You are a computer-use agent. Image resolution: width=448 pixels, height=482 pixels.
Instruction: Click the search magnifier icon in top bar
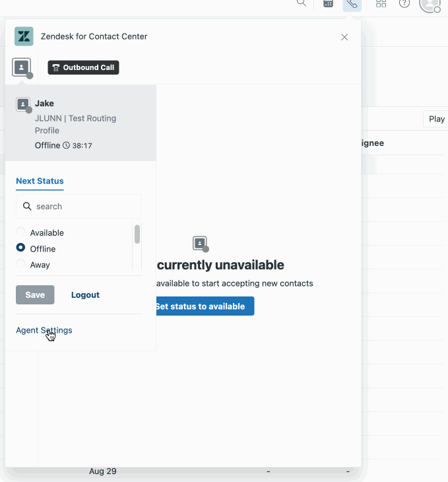point(302,3)
